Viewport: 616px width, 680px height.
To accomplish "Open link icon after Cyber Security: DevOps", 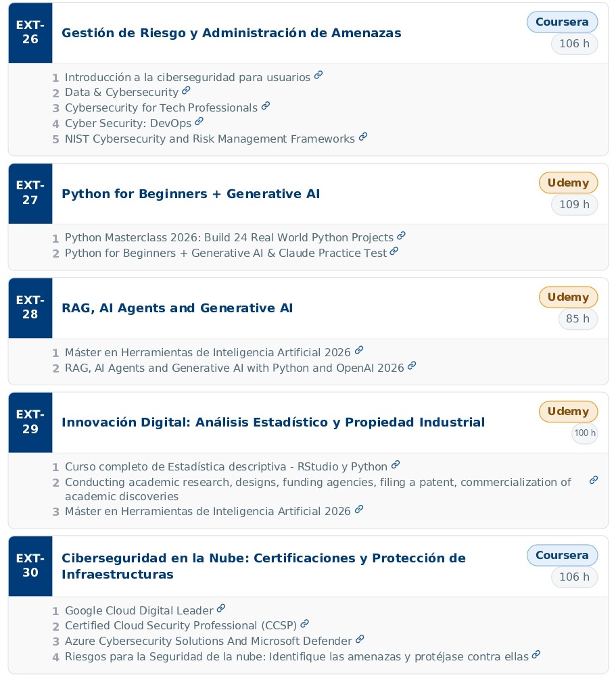I will click(x=199, y=121).
